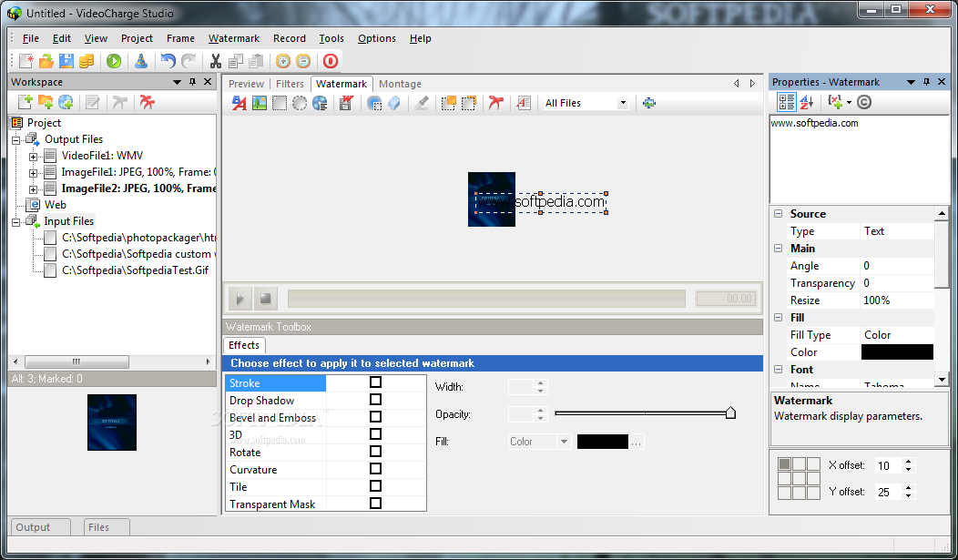958x560 pixels.
Task: Enable the 3D effect checkbox
Action: click(376, 433)
